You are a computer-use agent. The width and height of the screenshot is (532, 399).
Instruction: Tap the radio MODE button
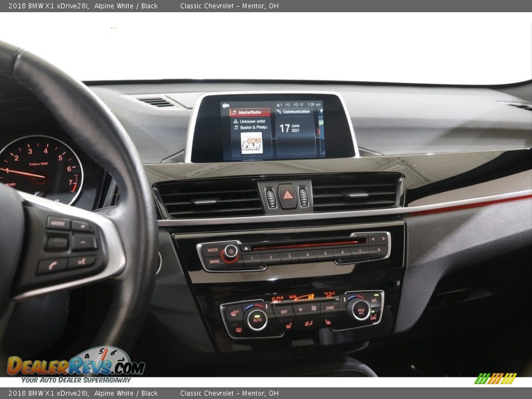pos(212,250)
